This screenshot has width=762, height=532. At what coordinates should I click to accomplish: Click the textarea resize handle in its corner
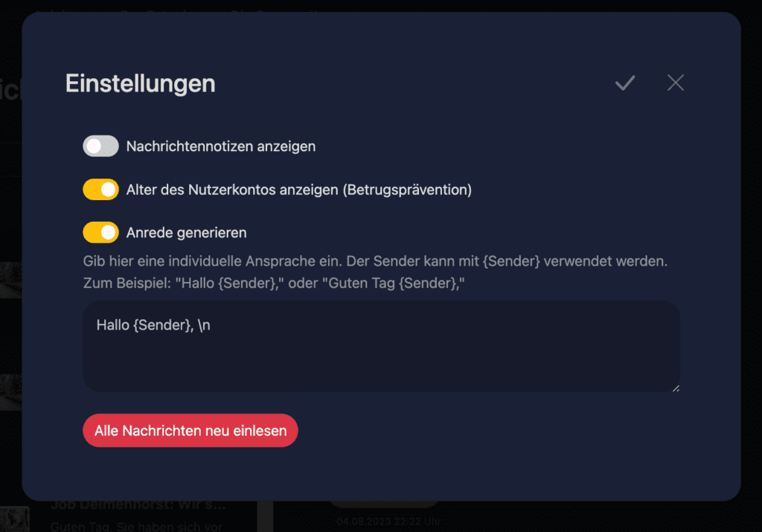click(x=676, y=388)
